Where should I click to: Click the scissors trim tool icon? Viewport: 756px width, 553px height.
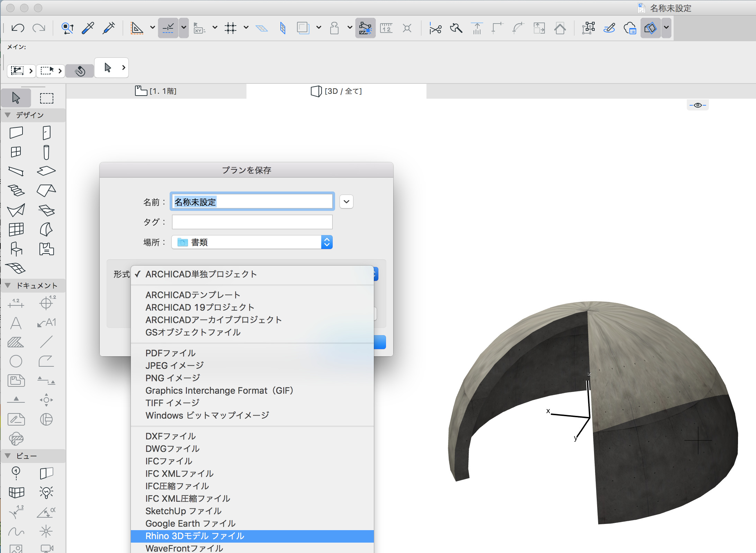[435, 28]
